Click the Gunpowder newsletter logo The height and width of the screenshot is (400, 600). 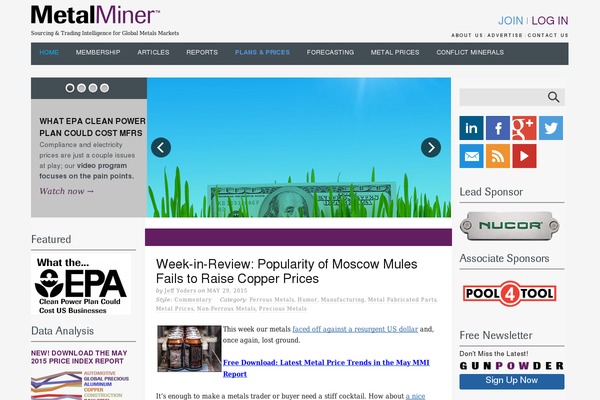click(512, 366)
